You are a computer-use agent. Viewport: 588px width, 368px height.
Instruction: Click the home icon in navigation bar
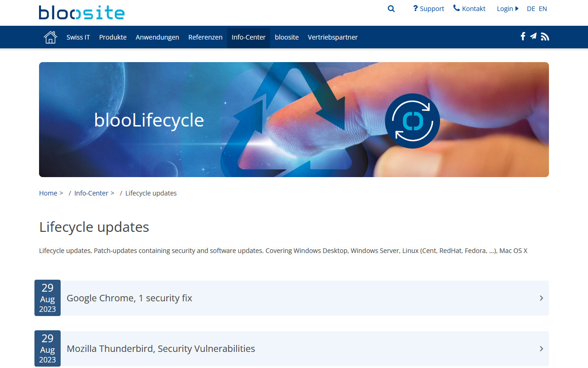coord(50,37)
